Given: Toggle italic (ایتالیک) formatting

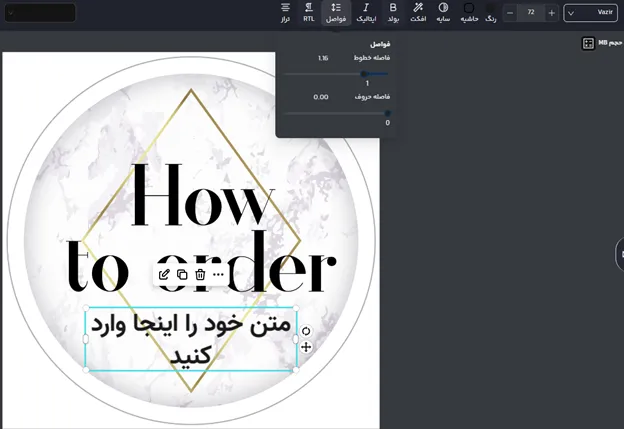Looking at the screenshot, I should pyautogui.click(x=366, y=12).
